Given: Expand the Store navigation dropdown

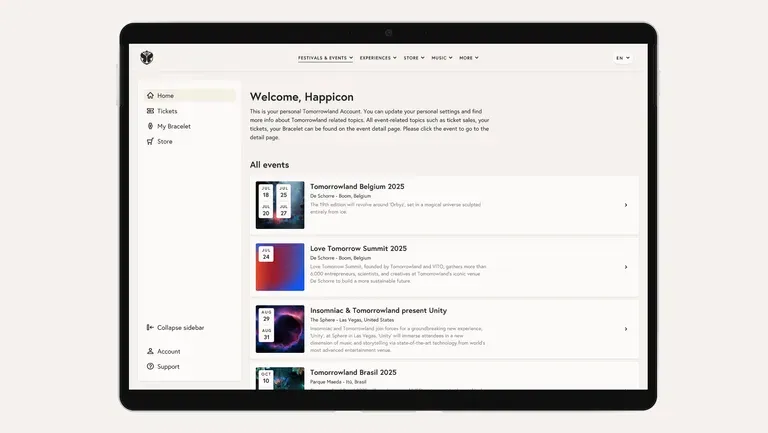Looking at the screenshot, I should [x=414, y=58].
